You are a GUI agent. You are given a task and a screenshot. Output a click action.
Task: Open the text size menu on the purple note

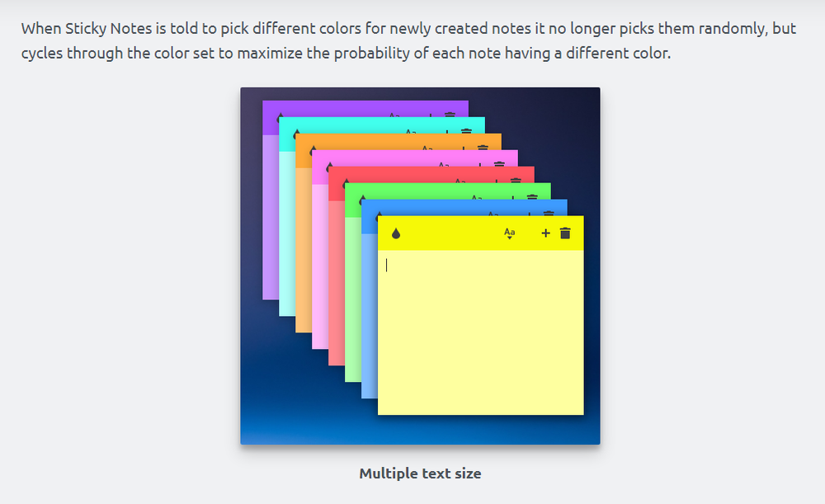(x=394, y=116)
